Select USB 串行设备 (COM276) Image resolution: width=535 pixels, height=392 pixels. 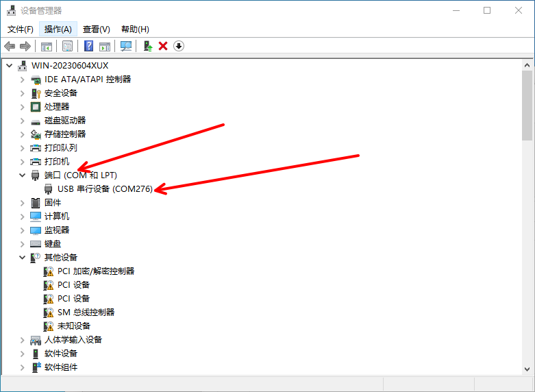105,189
